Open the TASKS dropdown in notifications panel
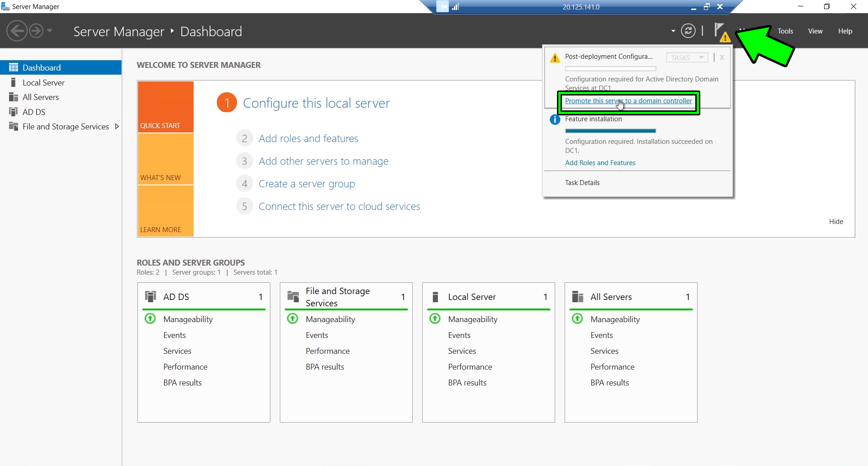This screenshot has width=868, height=466. point(687,57)
